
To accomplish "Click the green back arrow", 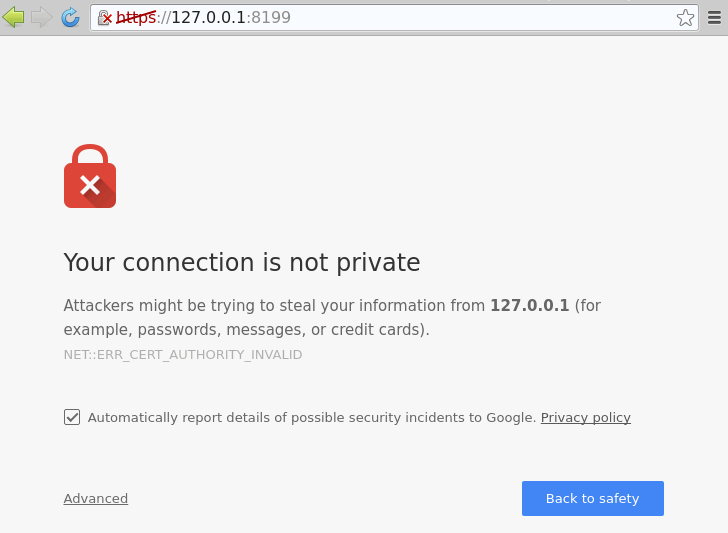I will pos(14,17).
